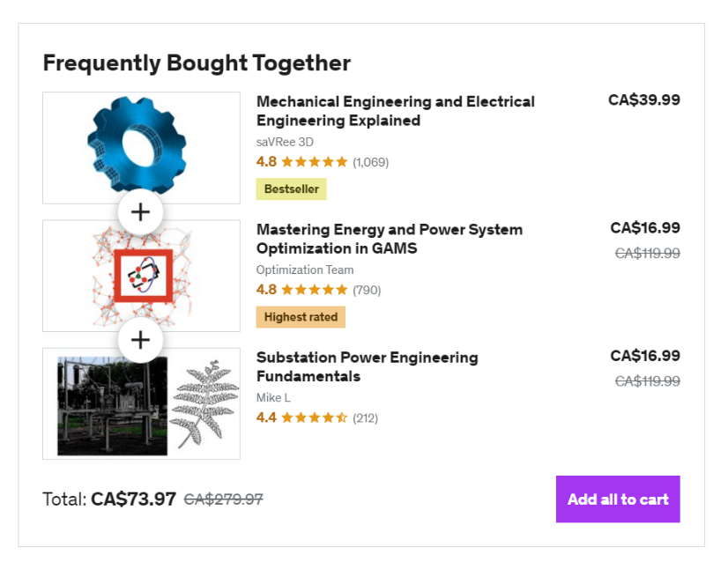Click the plus icon below the gear thumbnail

point(141,212)
